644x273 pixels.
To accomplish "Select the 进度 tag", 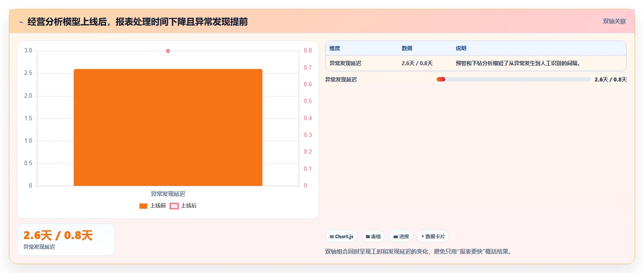I will coord(401,236).
